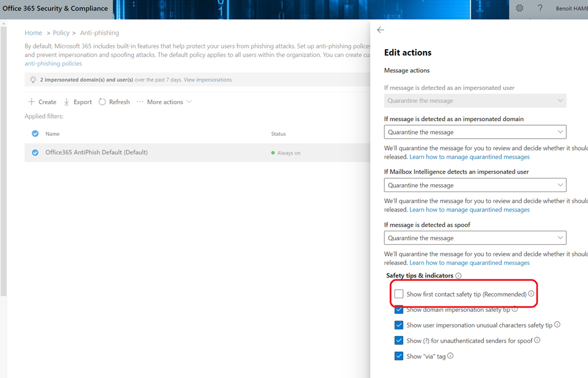Select Office365 AntiPhish Default (Default) policy name
This screenshot has height=378, width=588.
[x=96, y=153]
